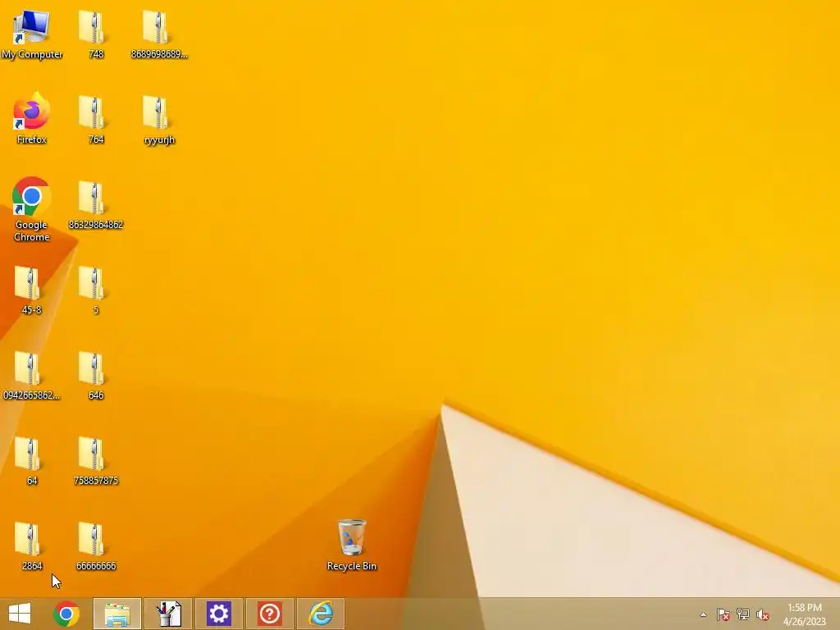Open PC settings gear in taskbar
Image resolution: width=840 pixels, height=630 pixels.
(x=218, y=614)
